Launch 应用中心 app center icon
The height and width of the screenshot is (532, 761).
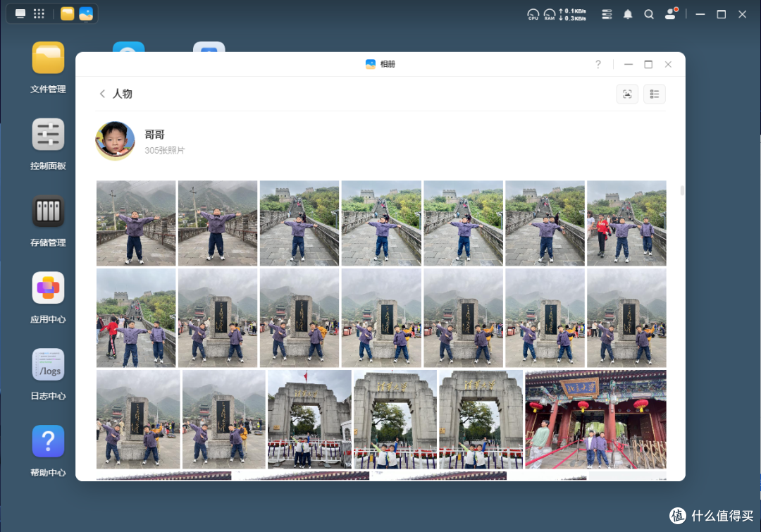click(48, 287)
